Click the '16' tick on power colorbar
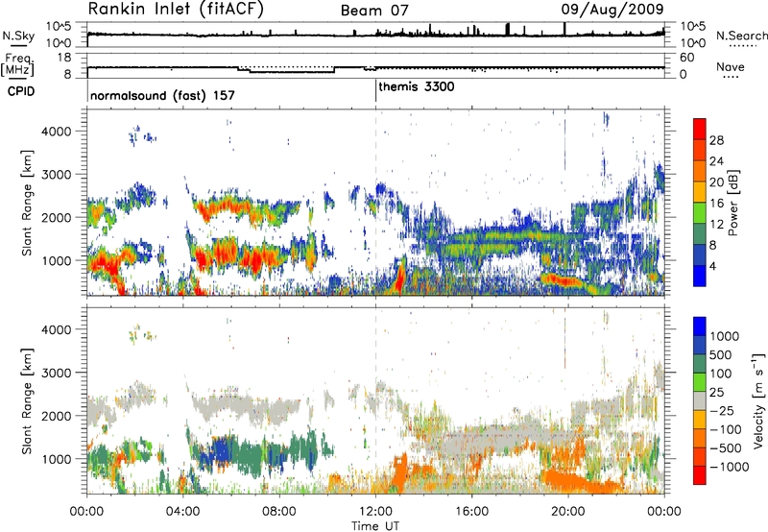768x532 pixels. tap(716, 204)
